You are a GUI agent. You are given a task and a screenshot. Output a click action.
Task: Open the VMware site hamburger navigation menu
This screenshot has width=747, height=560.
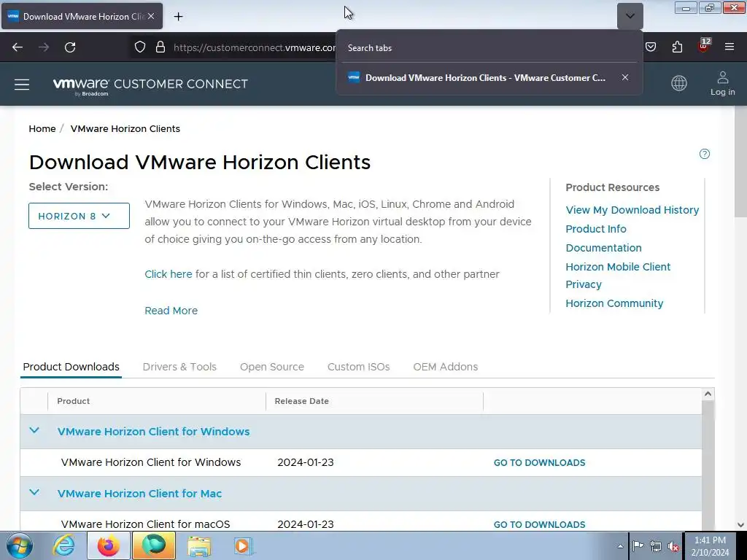tap(22, 85)
